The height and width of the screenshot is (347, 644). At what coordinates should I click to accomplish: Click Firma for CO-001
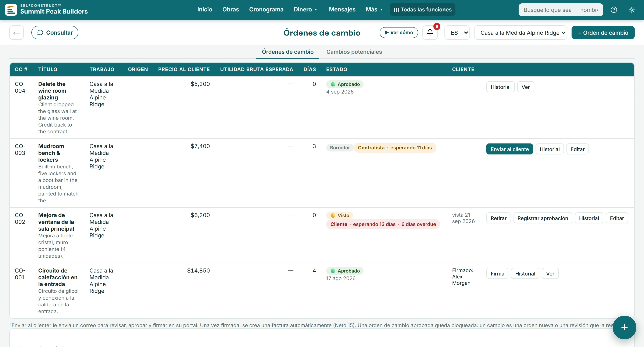497,273
